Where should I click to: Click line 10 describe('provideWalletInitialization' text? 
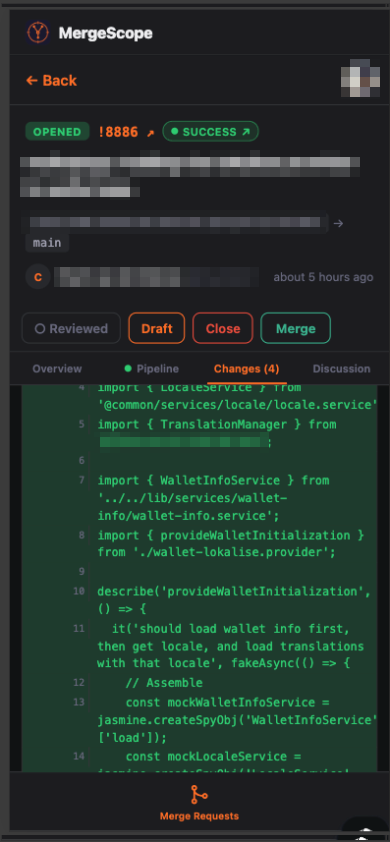pyautogui.click(x=234, y=592)
